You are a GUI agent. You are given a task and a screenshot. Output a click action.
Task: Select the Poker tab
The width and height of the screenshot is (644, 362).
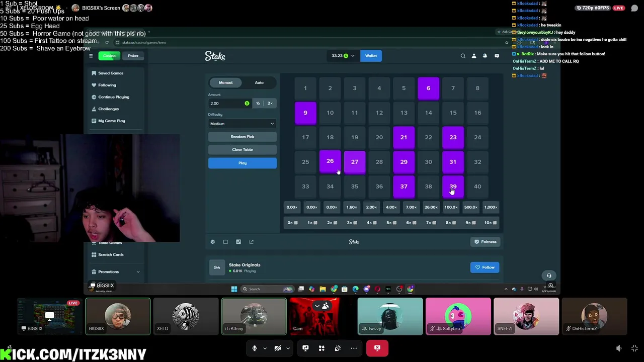pyautogui.click(x=133, y=56)
